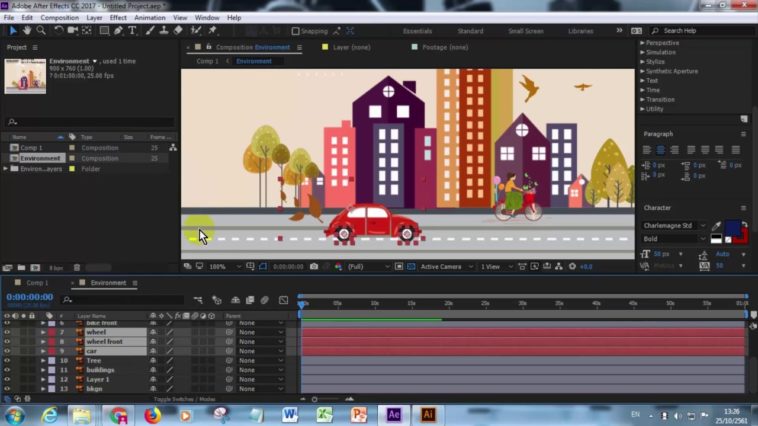758x426 pixels.
Task: Choose the Type (T) tool
Action: 132,31
